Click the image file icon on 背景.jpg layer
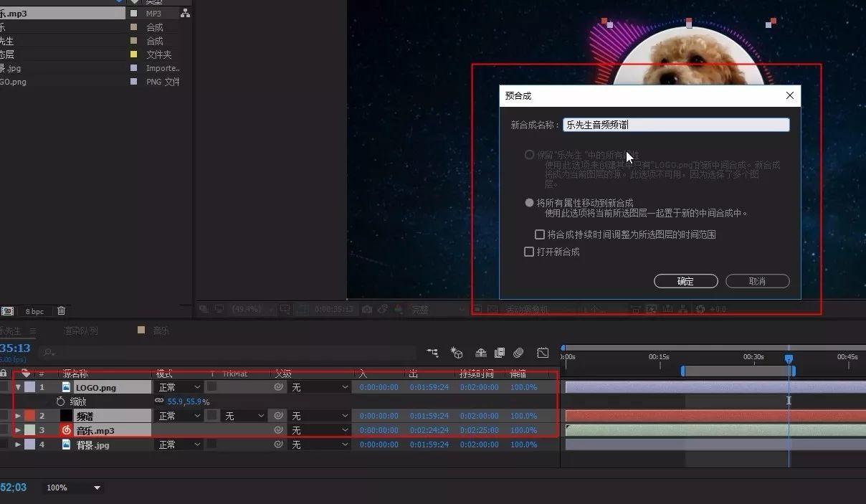866x504 pixels. tap(66, 444)
